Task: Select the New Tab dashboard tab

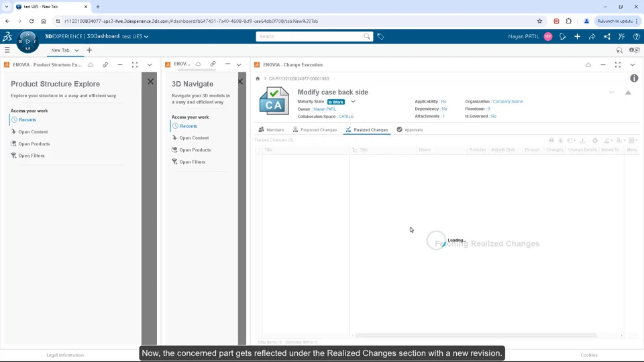Action: [60, 50]
